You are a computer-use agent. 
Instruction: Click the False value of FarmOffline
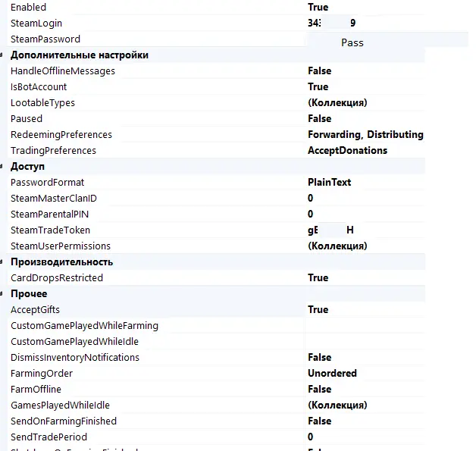tap(319, 390)
